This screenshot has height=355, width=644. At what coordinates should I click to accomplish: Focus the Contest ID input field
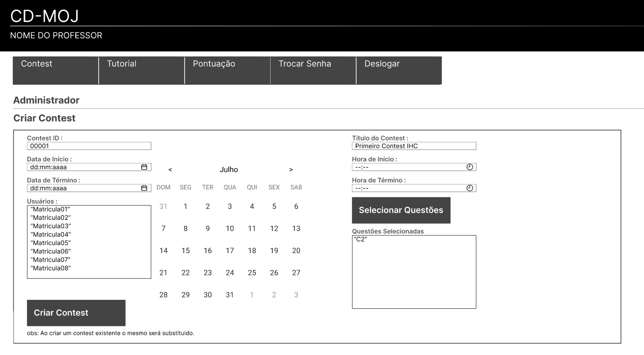pyautogui.click(x=89, y=146)
